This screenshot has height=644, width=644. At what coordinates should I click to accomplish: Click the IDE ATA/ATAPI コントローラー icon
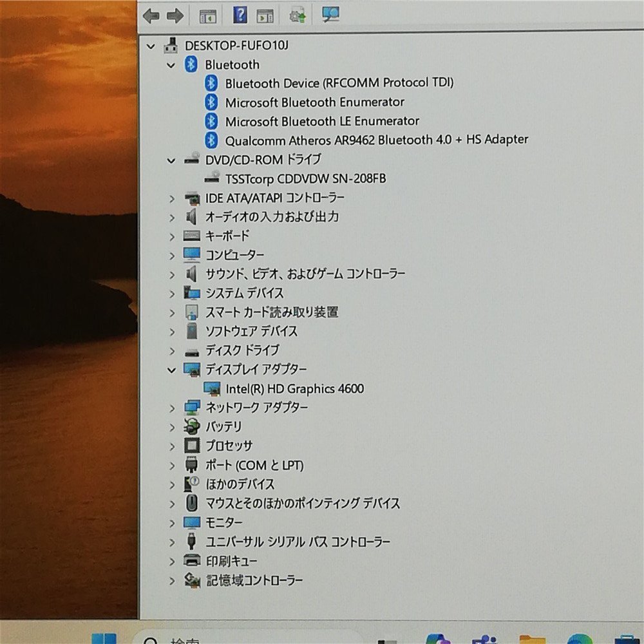[192, 198]
